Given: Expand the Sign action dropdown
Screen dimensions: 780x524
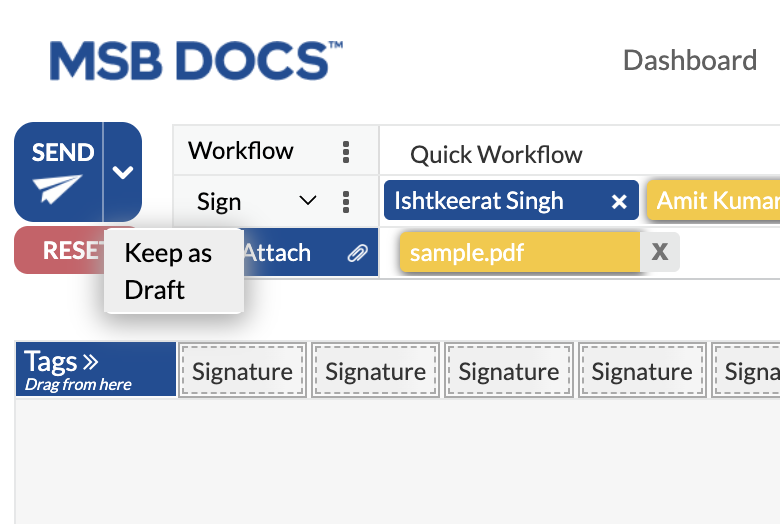Looking at the screenshot, I should pos(308,201).
